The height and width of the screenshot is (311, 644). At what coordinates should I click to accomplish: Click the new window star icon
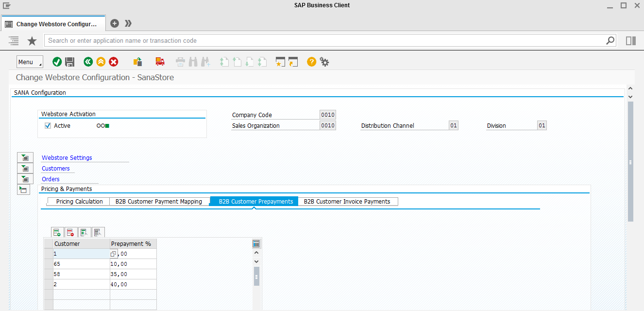280,62
